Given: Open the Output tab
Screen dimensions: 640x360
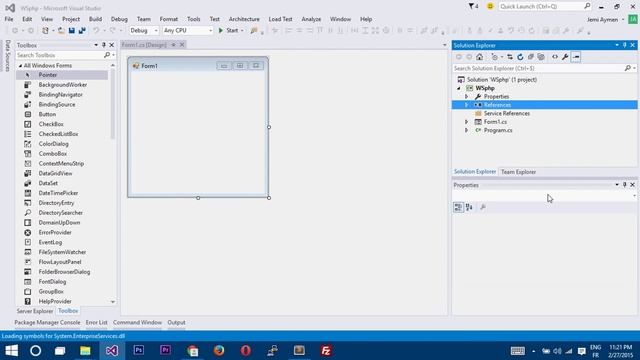Looking at the screenshot, I should coord(176,322).
